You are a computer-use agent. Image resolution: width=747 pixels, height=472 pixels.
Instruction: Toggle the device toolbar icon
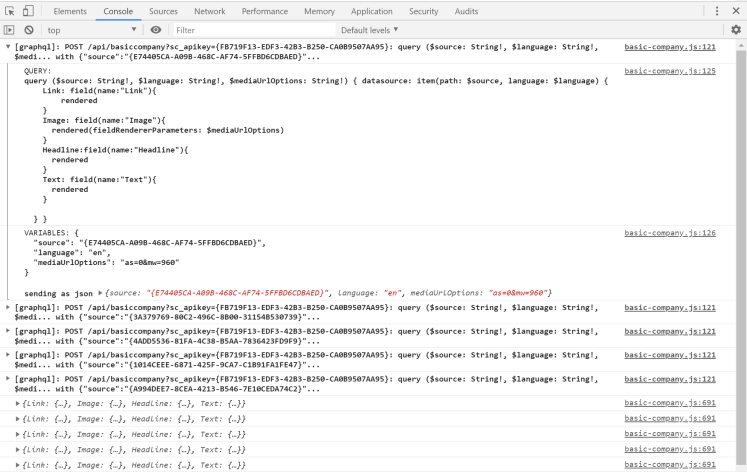point(28,11)
